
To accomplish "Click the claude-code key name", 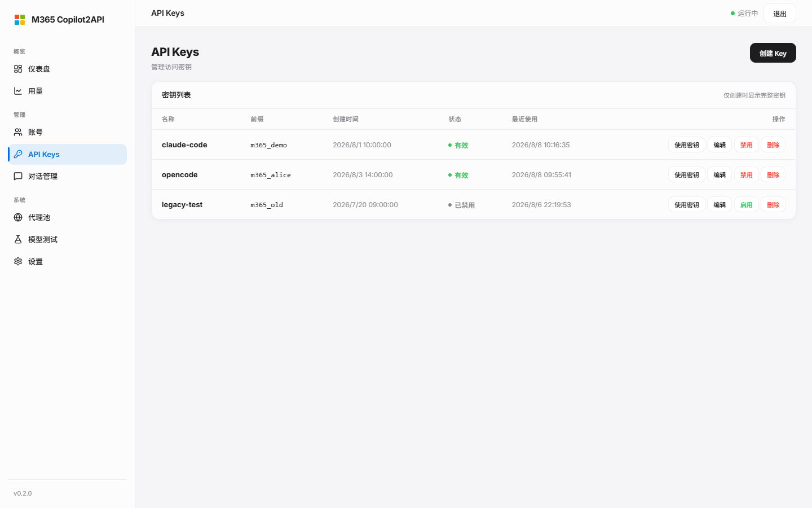I will pyautogui.click(x=184, y=145).
